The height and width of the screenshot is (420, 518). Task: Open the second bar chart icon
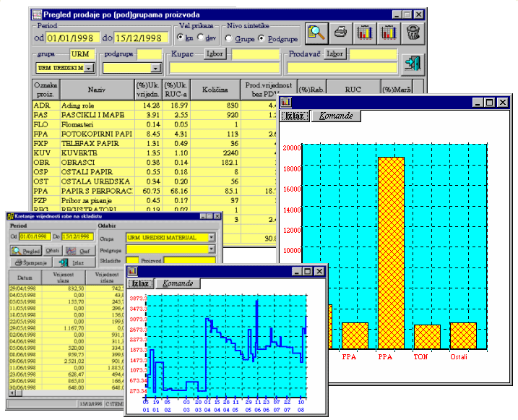[x=389, y=32]
